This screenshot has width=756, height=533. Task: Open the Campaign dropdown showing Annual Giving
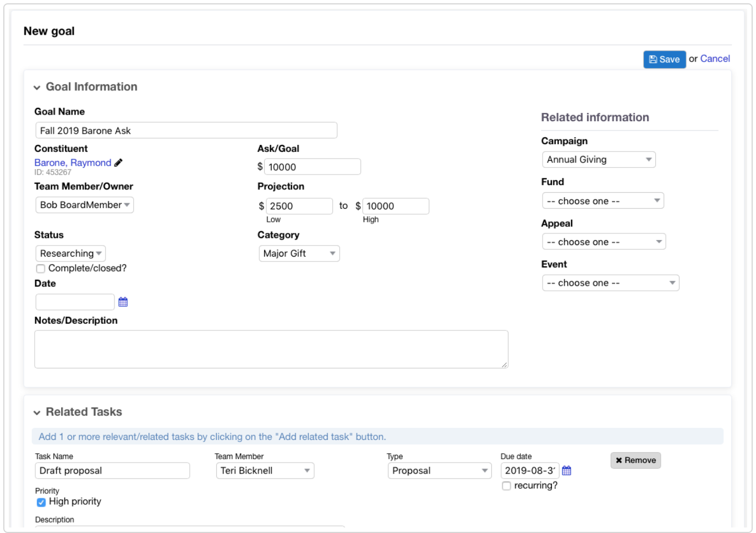pyautogui.click(x=599, y=160)
